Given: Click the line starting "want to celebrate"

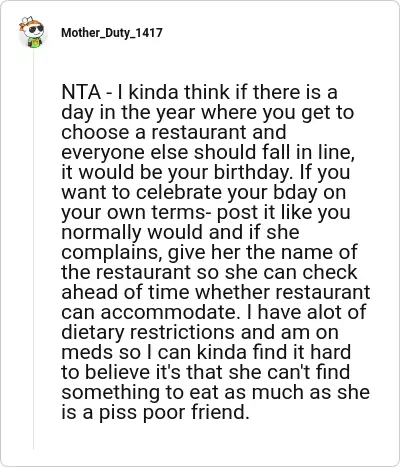Looking at the screenshot, I should pyautogui.click(x=203, y=193).
